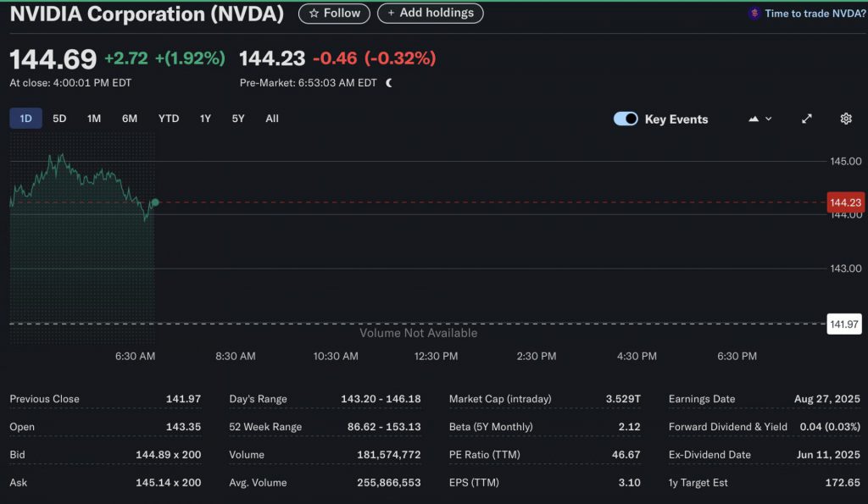The width and height of the screenshot is (868, 504).
Task: Select the All chart range tab
Action: pyautogui.click(x=272, y=119)
